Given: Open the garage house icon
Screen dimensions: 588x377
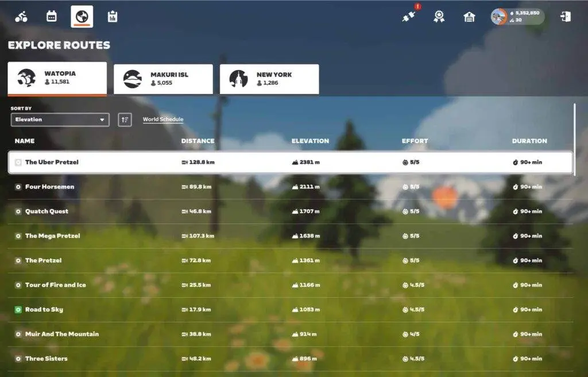Looking at the screenshot, I should [x=469, y=17].
